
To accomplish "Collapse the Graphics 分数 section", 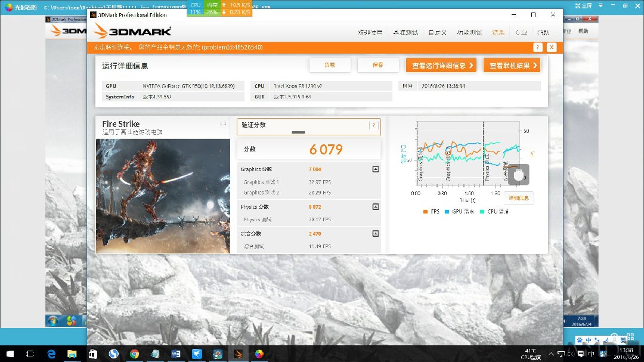I will tap(376, 169).
